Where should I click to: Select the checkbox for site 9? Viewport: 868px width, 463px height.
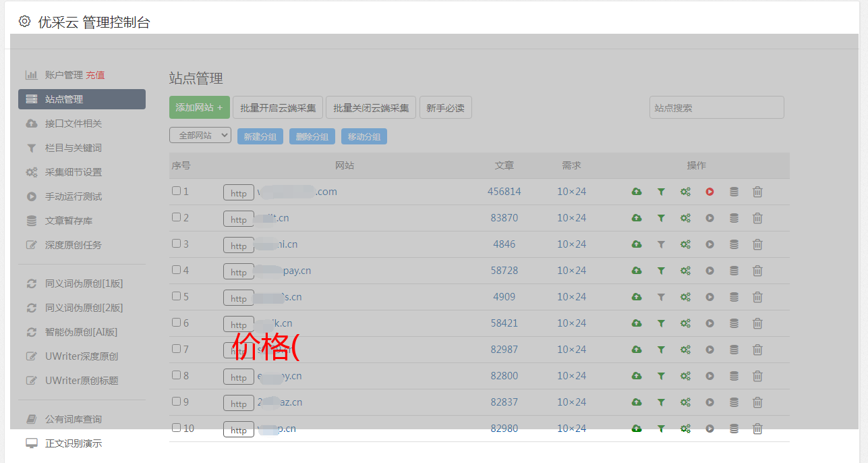(176, 402)
